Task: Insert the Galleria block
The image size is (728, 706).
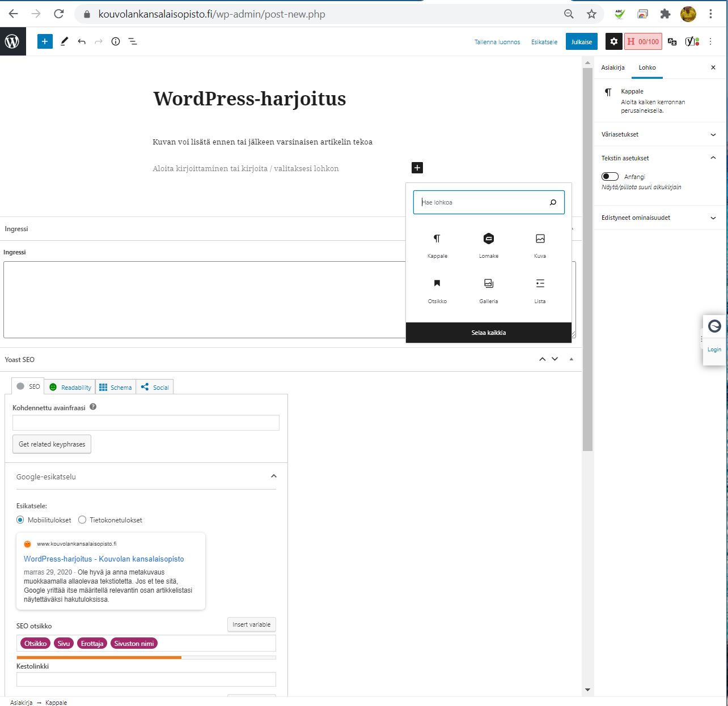Action: click(x=488, y=290)
